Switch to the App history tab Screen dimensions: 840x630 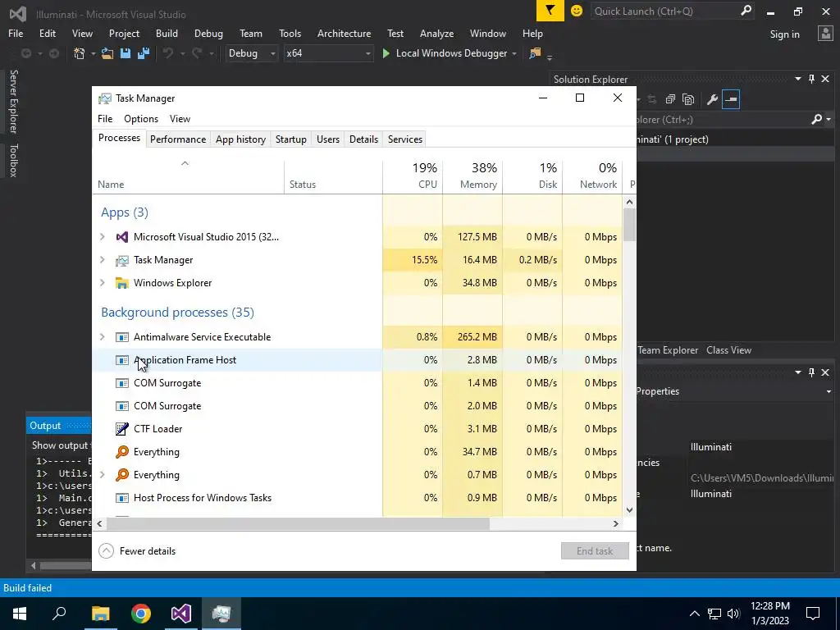click(240, 139)
